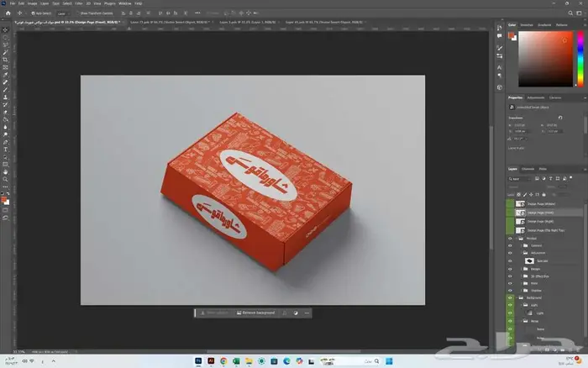The image size is (588, 368).
Task: Open contextual task bar three-dots menu
Action: coord(307,313)
